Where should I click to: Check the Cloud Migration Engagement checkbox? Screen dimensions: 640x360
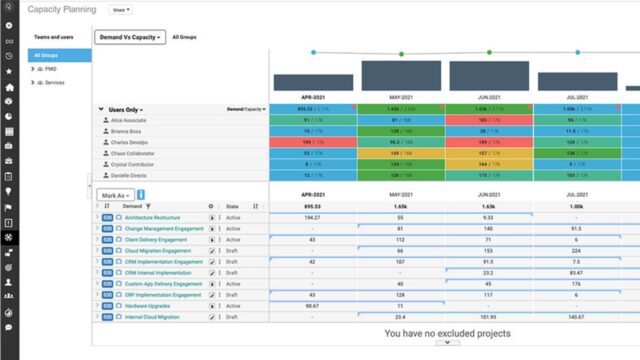click(x=119, y=251)
